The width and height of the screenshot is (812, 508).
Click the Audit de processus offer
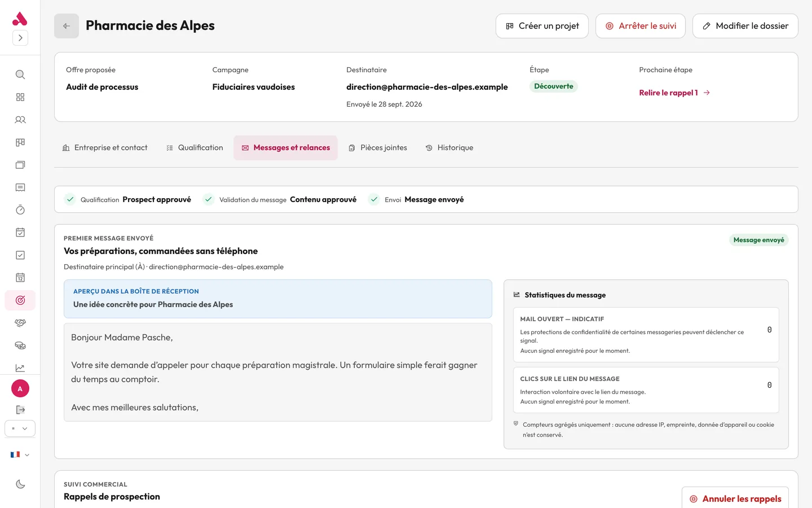tap(102, 87)
